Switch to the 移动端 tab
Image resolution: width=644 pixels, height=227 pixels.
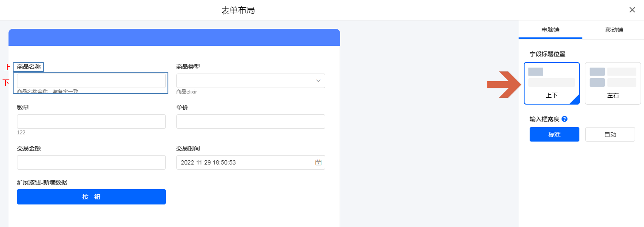[x=614, y=30]
